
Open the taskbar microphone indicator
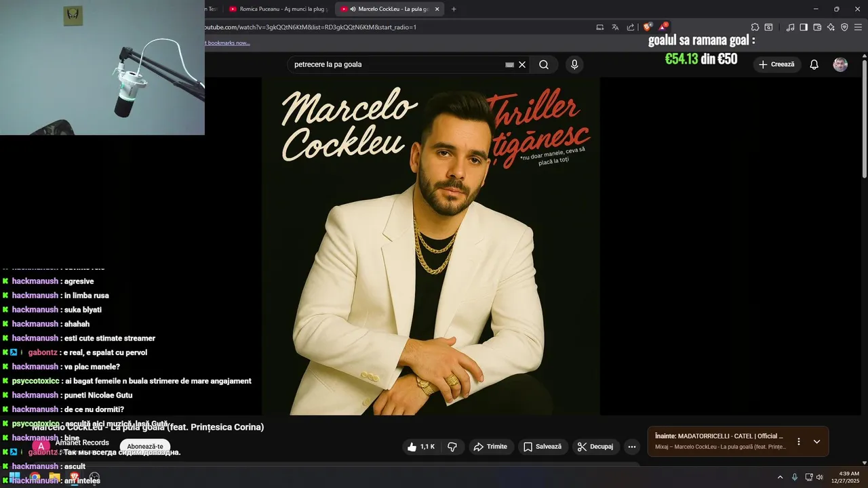pos(795,477)
